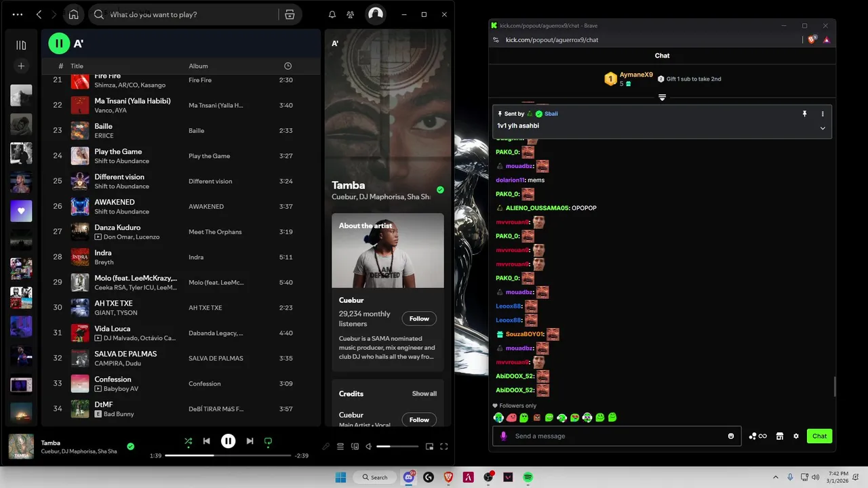This screenshot has height=488, width=868.
Task: Mute the Spotify volume speaker icon
Action: click(369, 446)
